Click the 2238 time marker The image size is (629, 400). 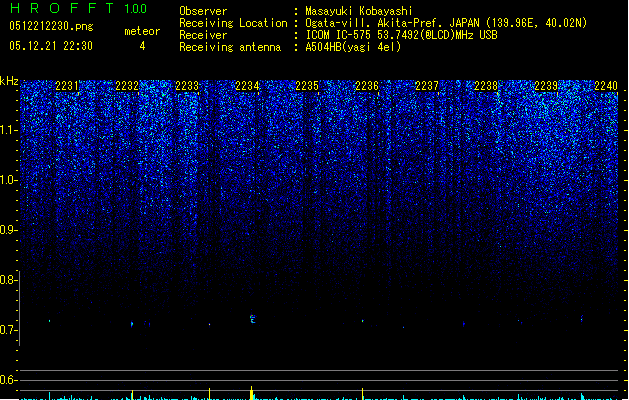(x=486, y=86)
